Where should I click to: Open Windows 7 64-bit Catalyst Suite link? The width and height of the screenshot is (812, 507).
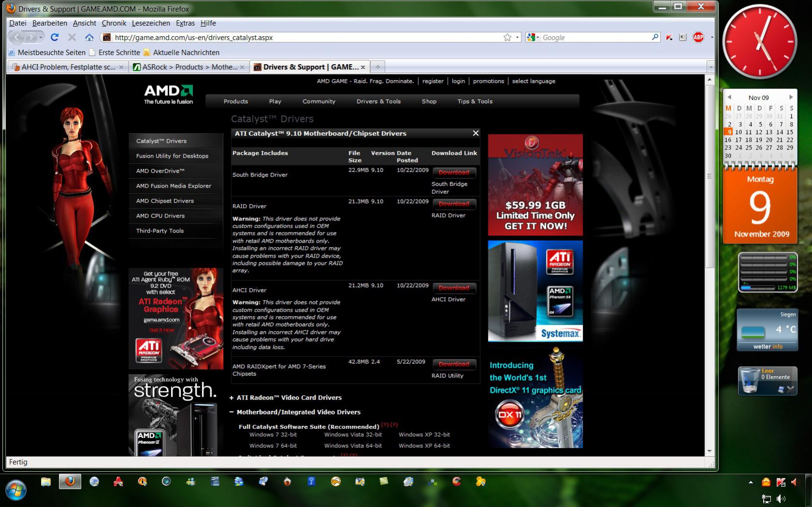click(273, 446)
